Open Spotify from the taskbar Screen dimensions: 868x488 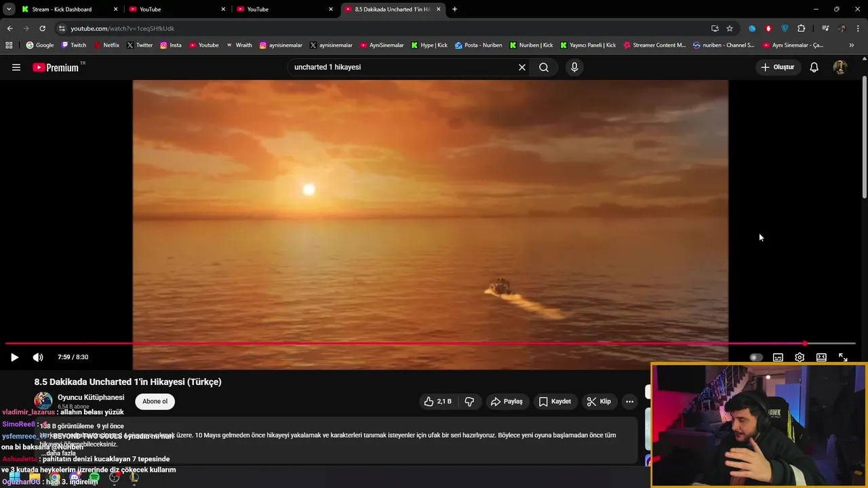tap(94, 478)
